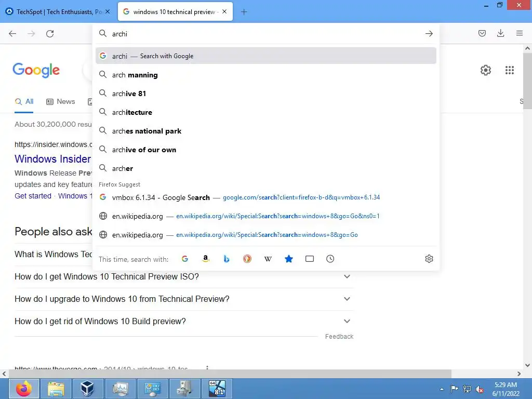This screenshot has height=399, width=532.
Task: Search history using the clock icon
Action: 330,259
